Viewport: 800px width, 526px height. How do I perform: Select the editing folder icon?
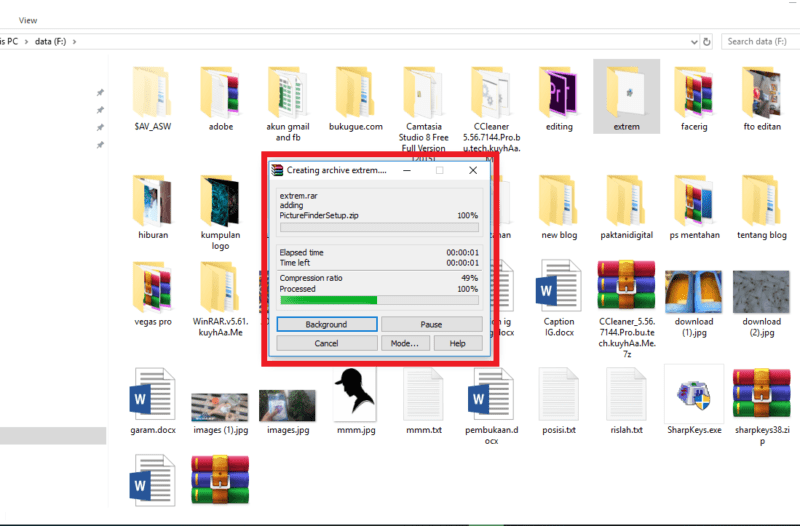559,92
